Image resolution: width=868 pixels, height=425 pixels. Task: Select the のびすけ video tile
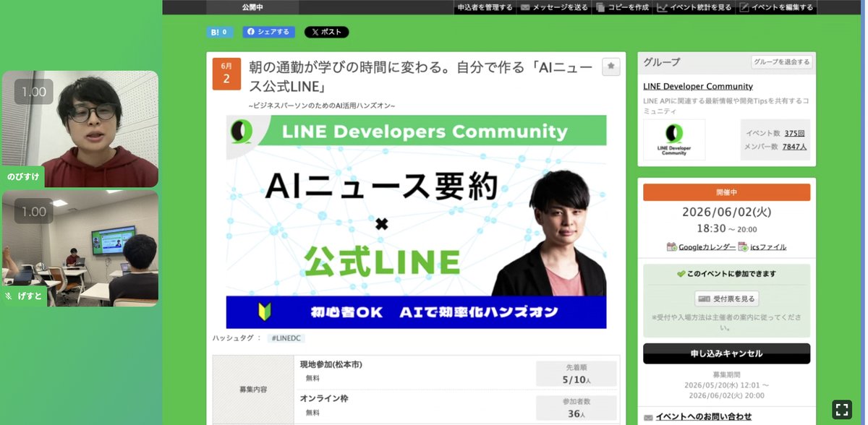(80, 129)
